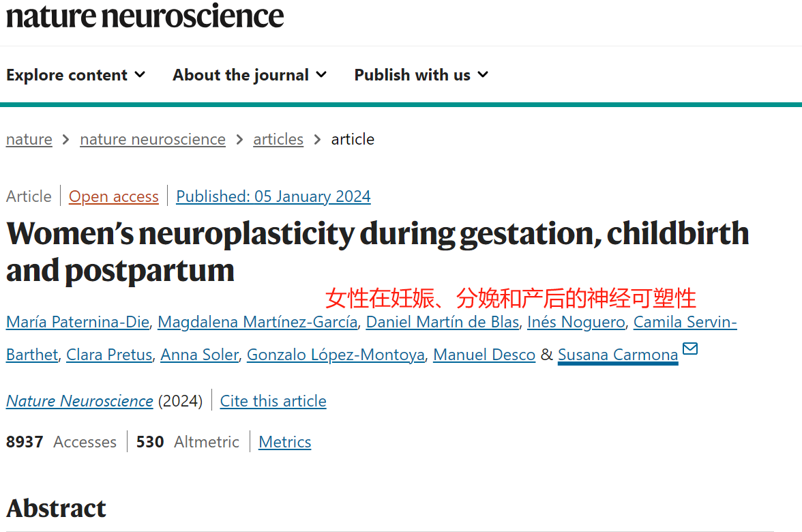Image resolution: width=802 pixels, height=532 pixels.
Task: Expand the About the journal menu
Action: (x=250, y=75)
